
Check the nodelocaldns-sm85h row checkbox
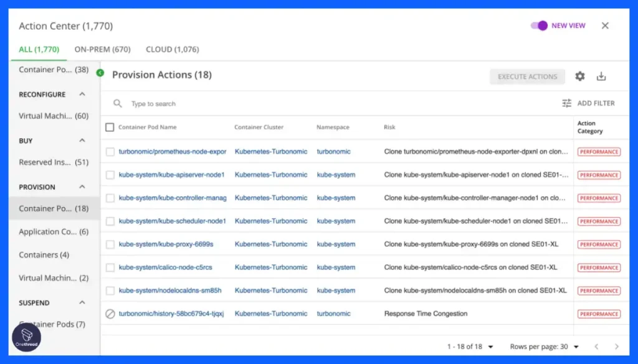click(110, 291)
